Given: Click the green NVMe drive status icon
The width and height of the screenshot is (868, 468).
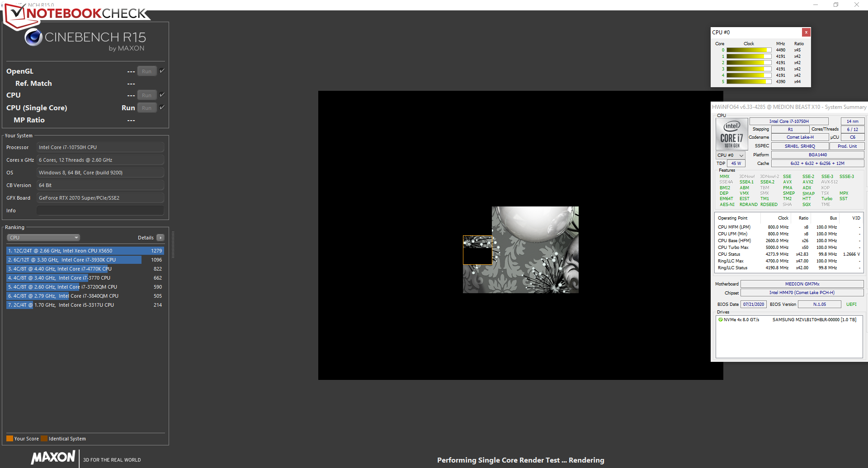Looking at the screenshot, I should click(x=721, y=319).
